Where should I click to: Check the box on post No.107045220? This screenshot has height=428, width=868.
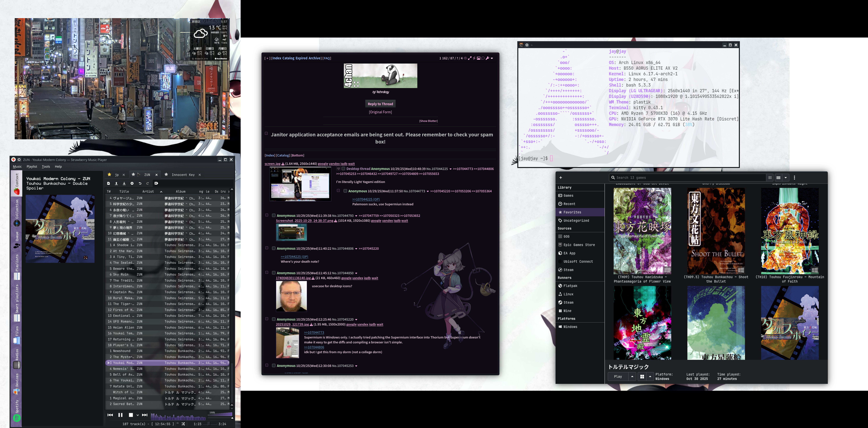pyautogui.click(x=274, y=319)
